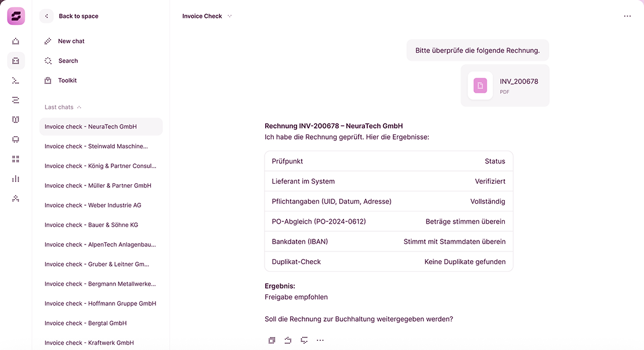Viewport: 644px width, 350px height.
Task: Open the bar chart analytics icon
Action: click(x=16, y=178)
